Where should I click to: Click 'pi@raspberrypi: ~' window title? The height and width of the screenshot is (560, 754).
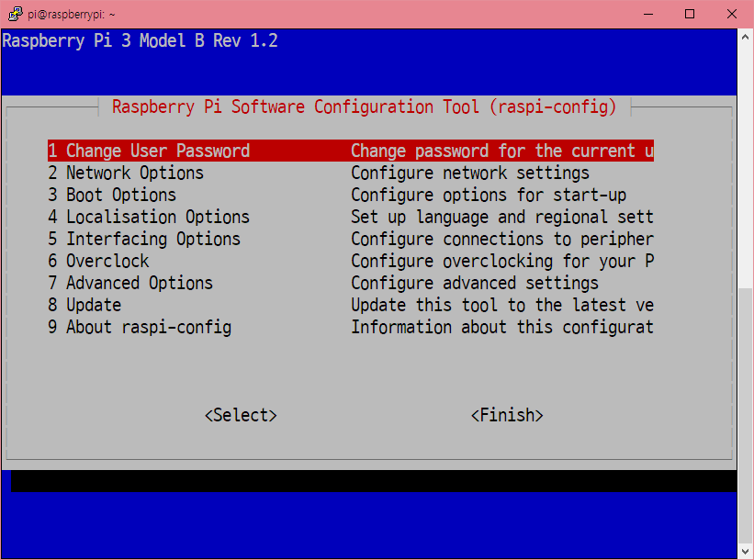(x=71, y=15)
